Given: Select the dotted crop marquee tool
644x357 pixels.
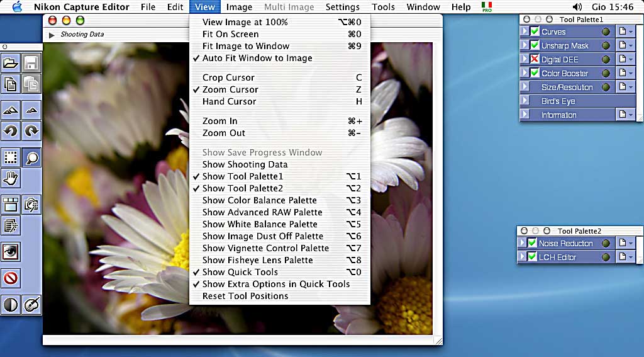Looking at the screenshot, I should pyautogui.click(x=10, y=157).
